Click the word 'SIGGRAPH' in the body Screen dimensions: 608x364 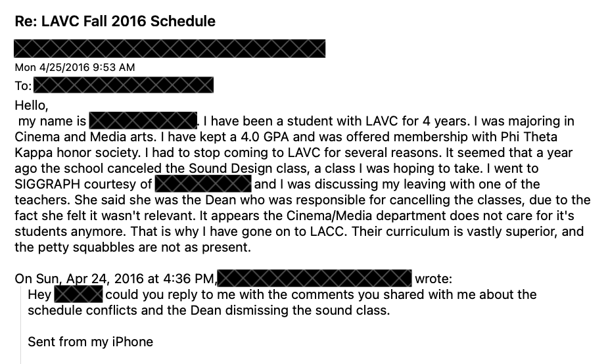46,185
